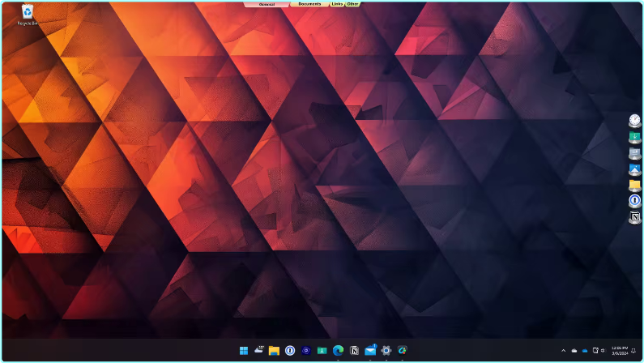This screenshot has width=644, height=363.
Task: Open the clock icon in side dock
Action: pos(634,121)
